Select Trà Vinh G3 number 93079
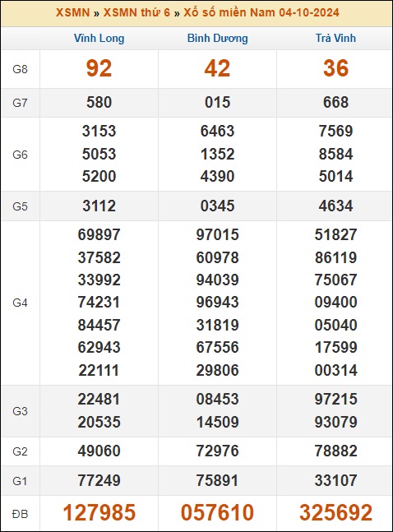This screenshot has width=393, height=532. click(335, 422)
